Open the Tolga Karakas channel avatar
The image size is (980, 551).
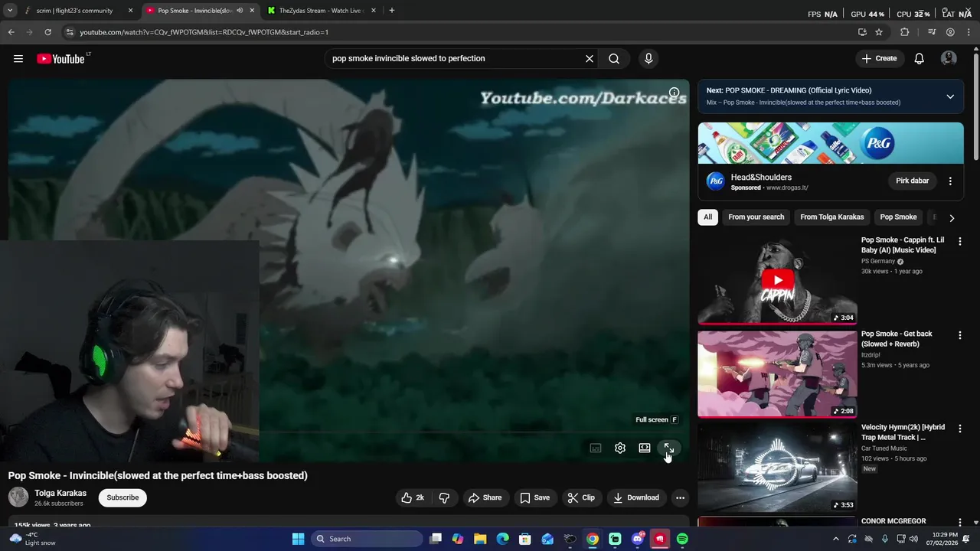tap(18, 497)
